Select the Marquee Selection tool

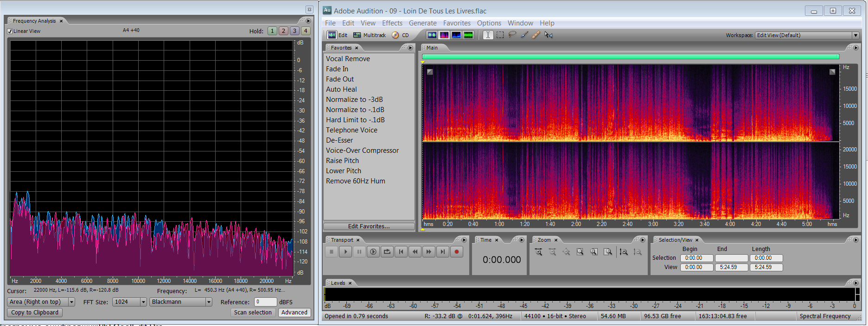(x=500, y=35)
